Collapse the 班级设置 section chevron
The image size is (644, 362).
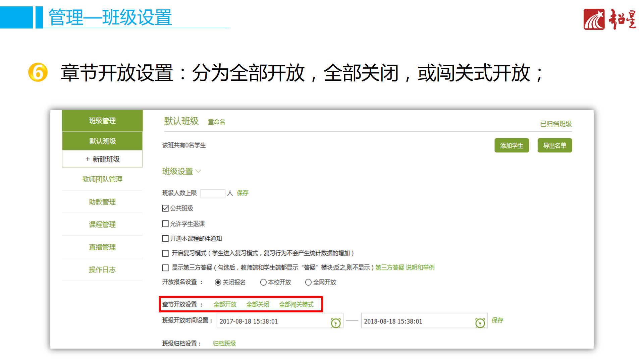pos(198,171)
